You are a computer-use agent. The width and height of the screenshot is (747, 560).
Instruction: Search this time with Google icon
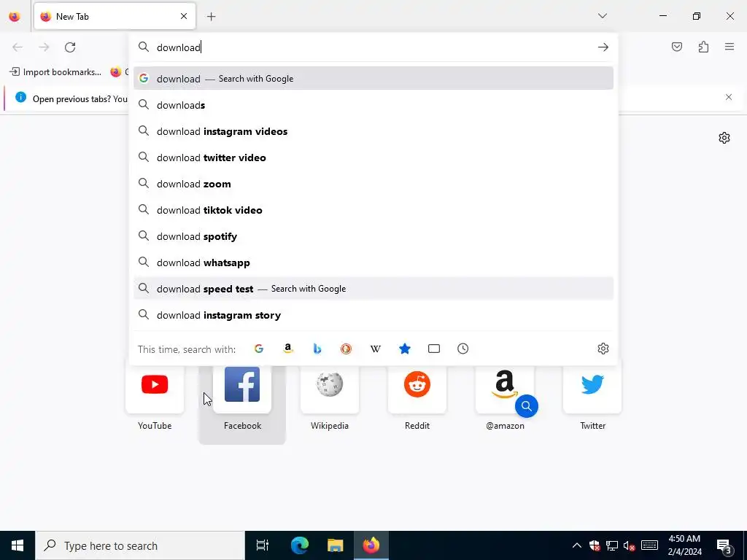point(259,349)
